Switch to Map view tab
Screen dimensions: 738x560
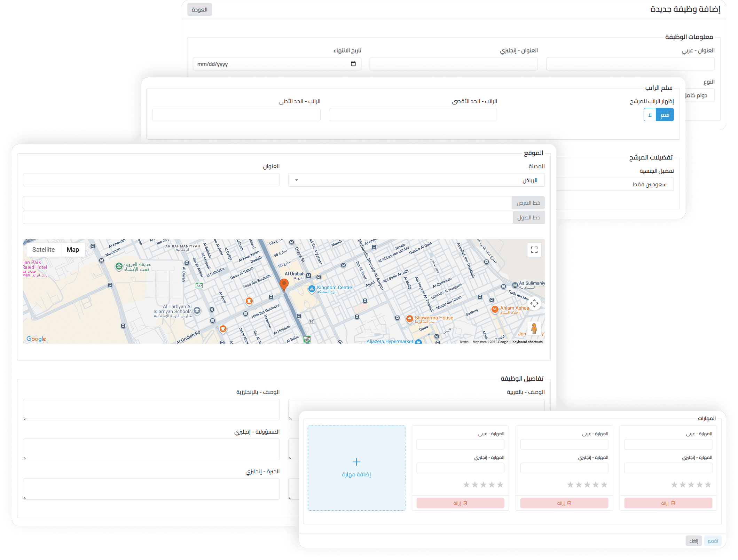tap(73, 250)
